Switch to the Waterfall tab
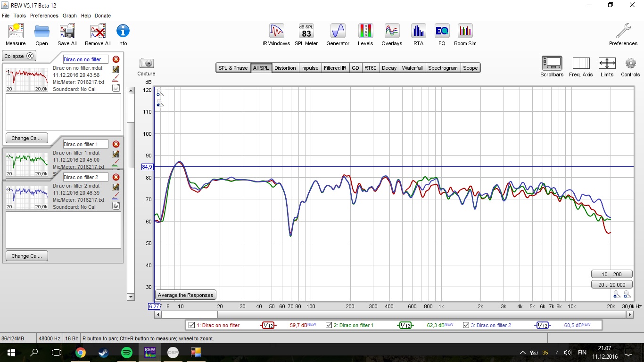Viewport: 644px width, 362px height. pos(412,68)
